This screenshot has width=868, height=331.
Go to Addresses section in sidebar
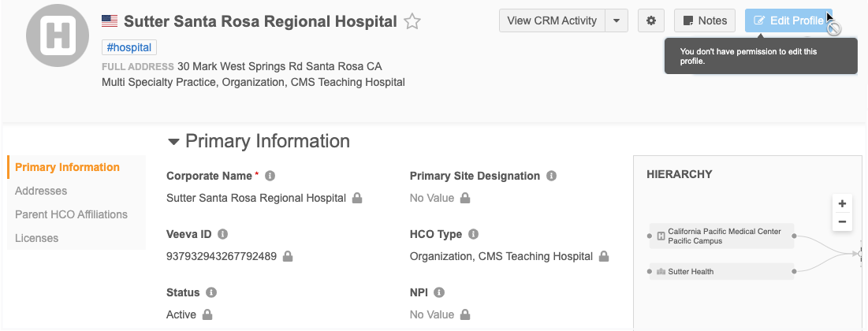41,191
